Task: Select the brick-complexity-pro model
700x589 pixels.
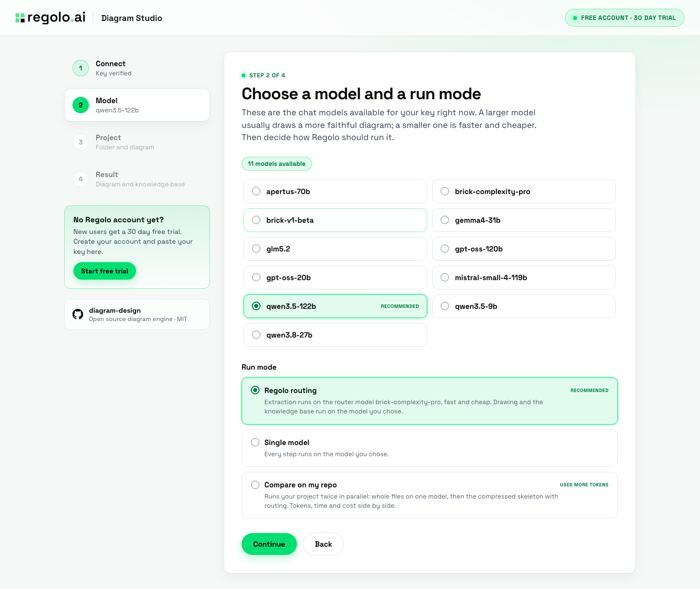Action: (524, 192)
